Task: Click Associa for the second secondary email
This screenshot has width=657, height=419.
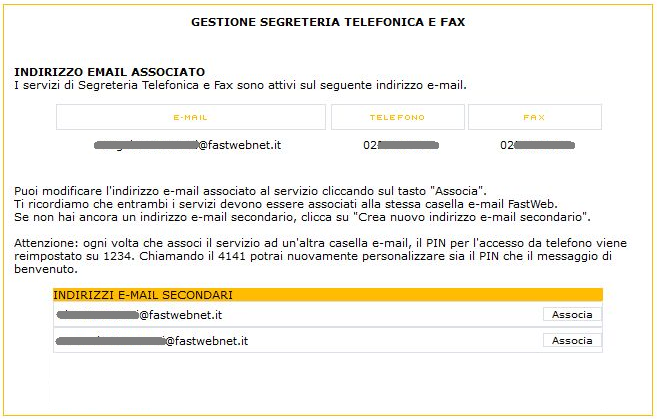Action: 572,340
